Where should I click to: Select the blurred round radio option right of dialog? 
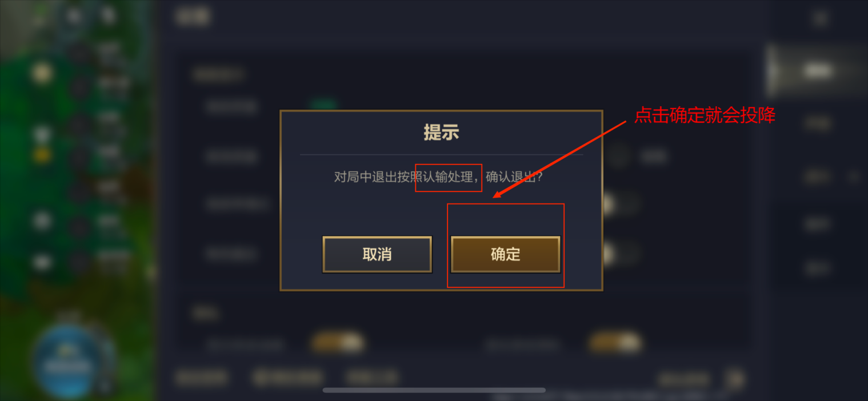point(617,155)
